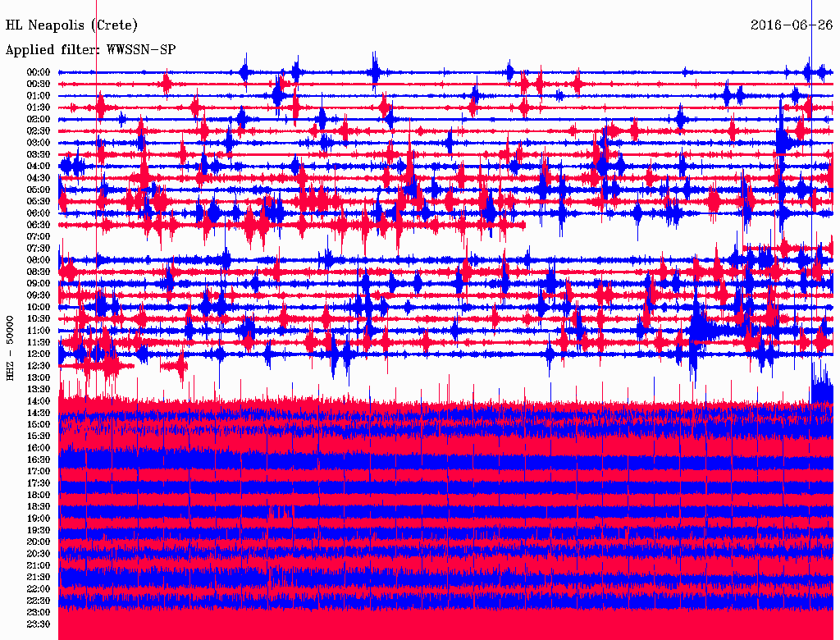
Task: Click the 00:00 time label
Action: click(x=39, y=72)
